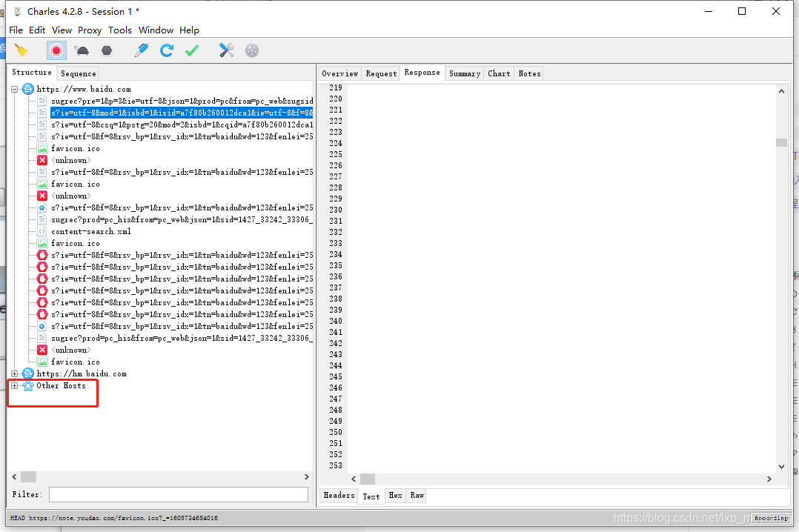799x532 pixels.
Task: Click the last red X unknown icon
Action: (x=42, y=350)
